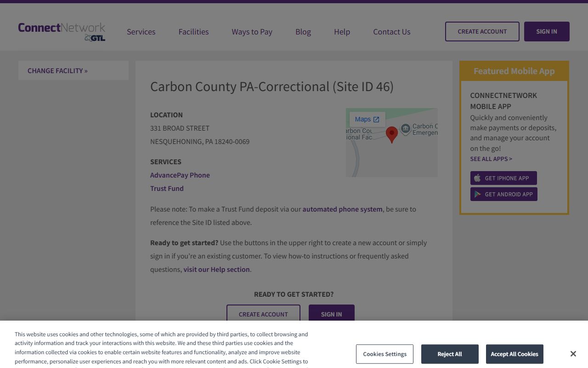The width and height of the screenshot is (588, 368).
Task: Open Maps external link button
Action: click(367, 119)
